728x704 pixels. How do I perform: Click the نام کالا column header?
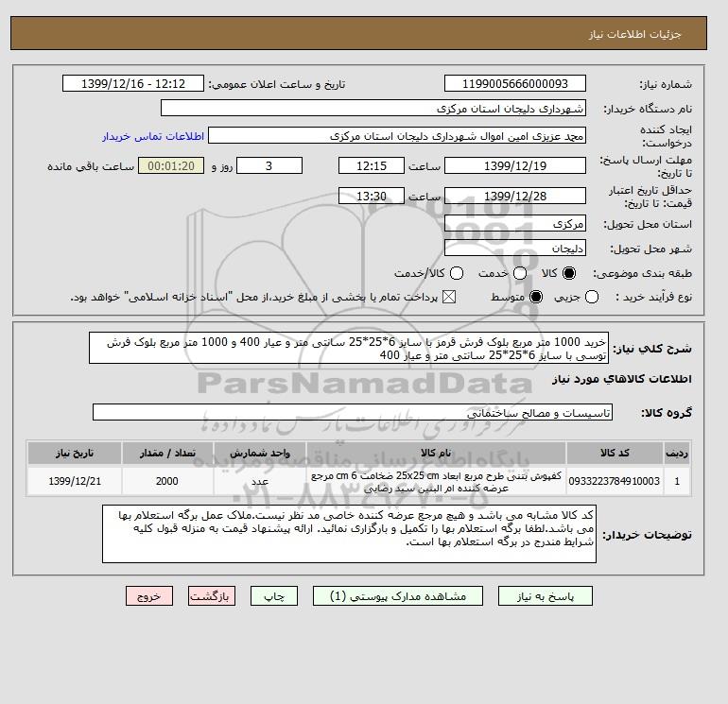coord(436,453)
